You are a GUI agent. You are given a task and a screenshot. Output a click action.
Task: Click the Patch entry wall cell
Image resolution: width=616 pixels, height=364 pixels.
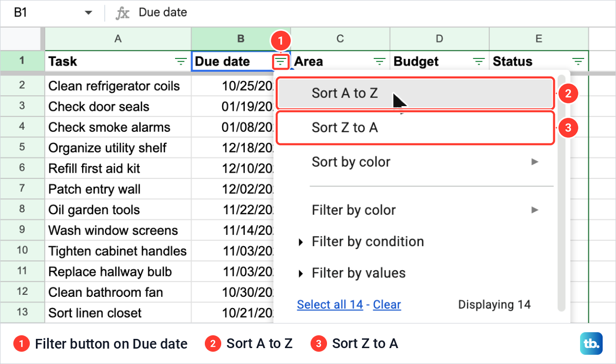(118, 189)
